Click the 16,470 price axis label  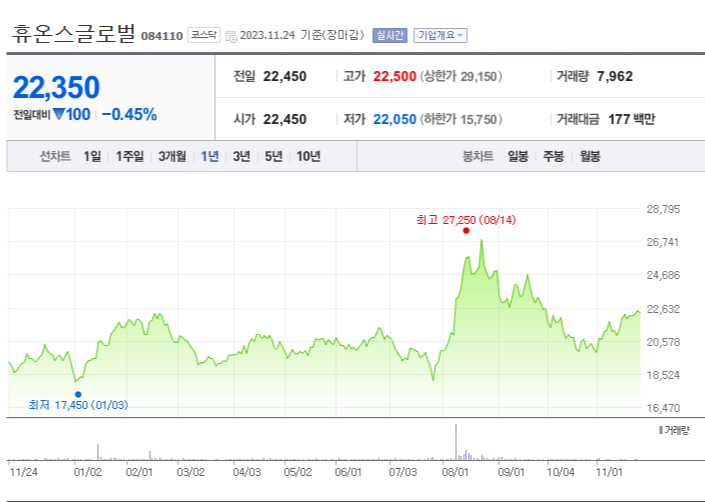click(x=663, y=408)
